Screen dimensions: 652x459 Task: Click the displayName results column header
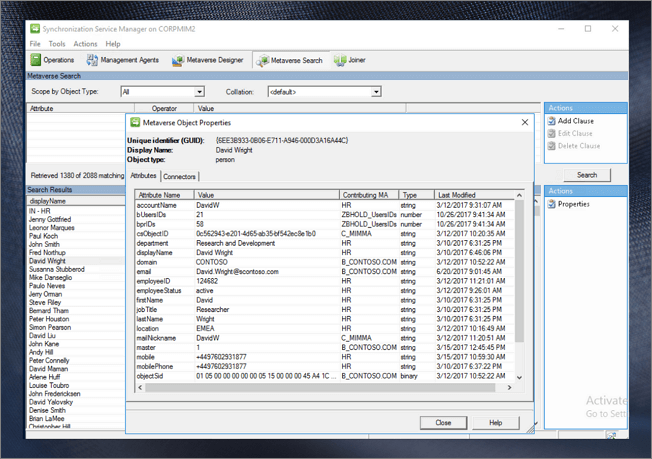pos(76,201)
